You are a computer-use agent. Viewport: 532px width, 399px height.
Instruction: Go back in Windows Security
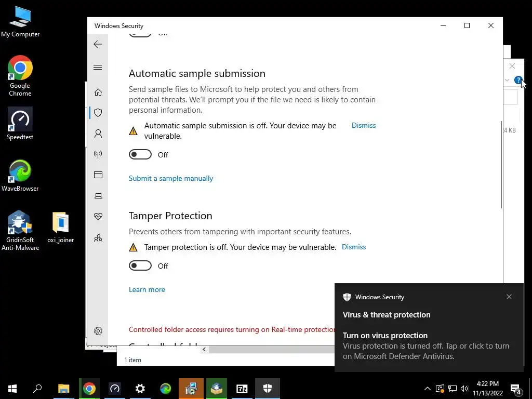coord(98,44)
